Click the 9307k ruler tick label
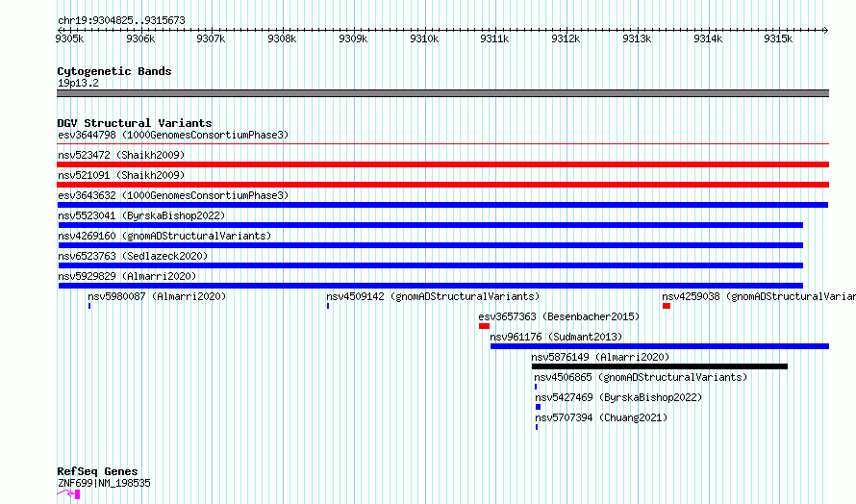The width and height of the screenshot is (856, 504). pyautogui.click(x=211, y=38)
